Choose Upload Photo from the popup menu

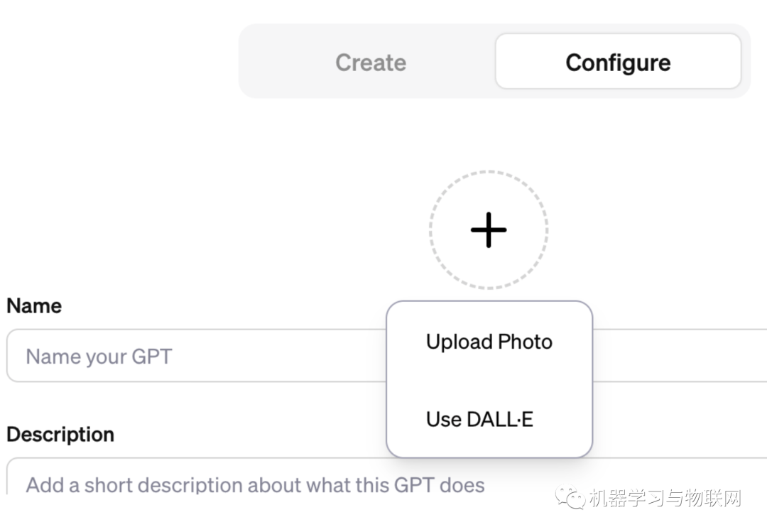[489, 342]
